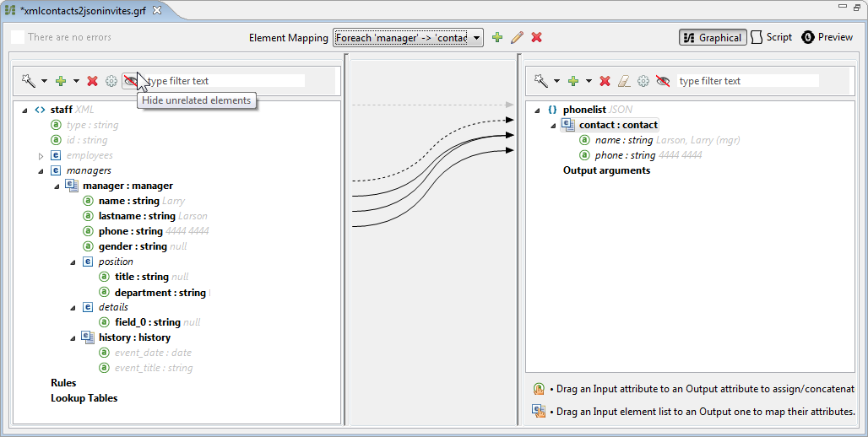
Task: Toggle the hide unrelated eye icon in the output panel
Action: pos(663,81)
